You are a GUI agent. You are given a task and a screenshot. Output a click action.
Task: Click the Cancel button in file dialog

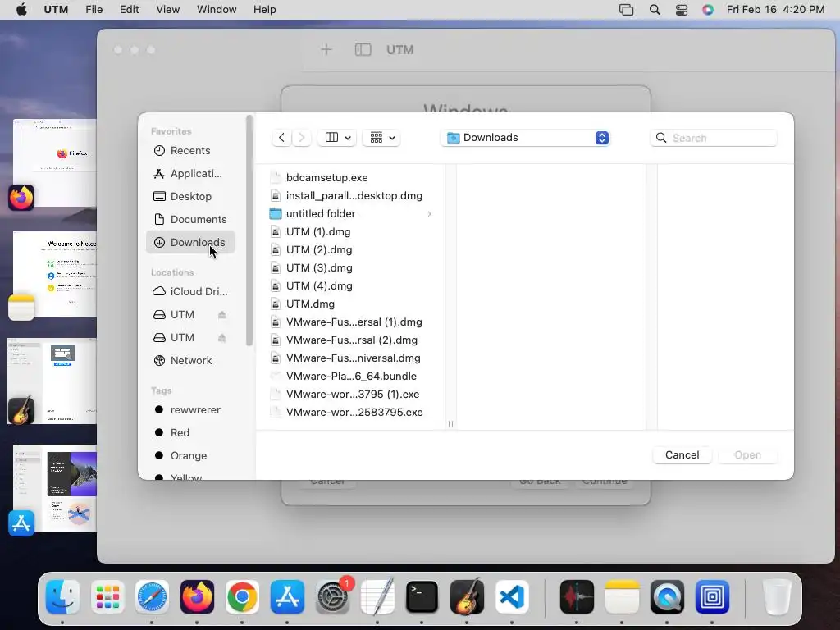click(682, 454)
